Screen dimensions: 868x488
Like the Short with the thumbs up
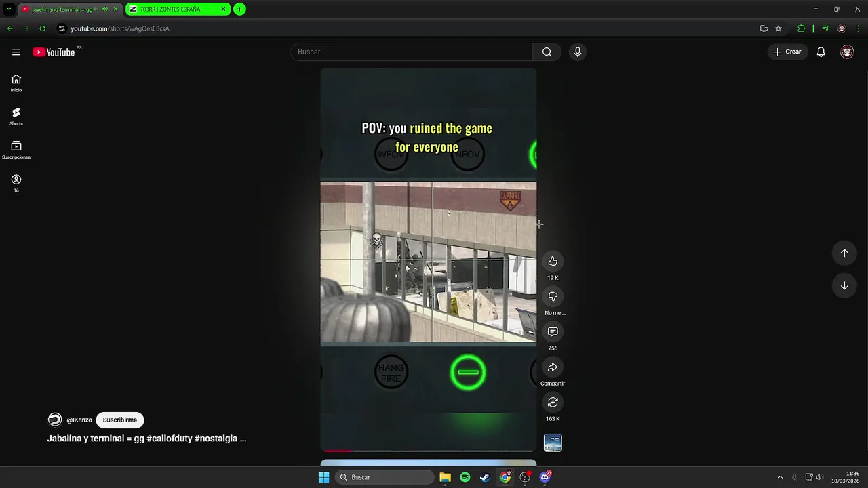553,262
